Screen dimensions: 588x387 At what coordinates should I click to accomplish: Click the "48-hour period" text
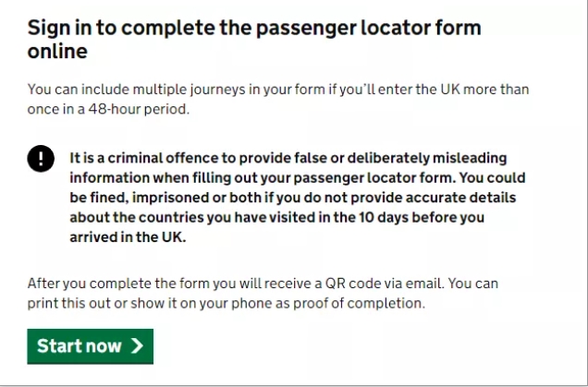point(139,109)
